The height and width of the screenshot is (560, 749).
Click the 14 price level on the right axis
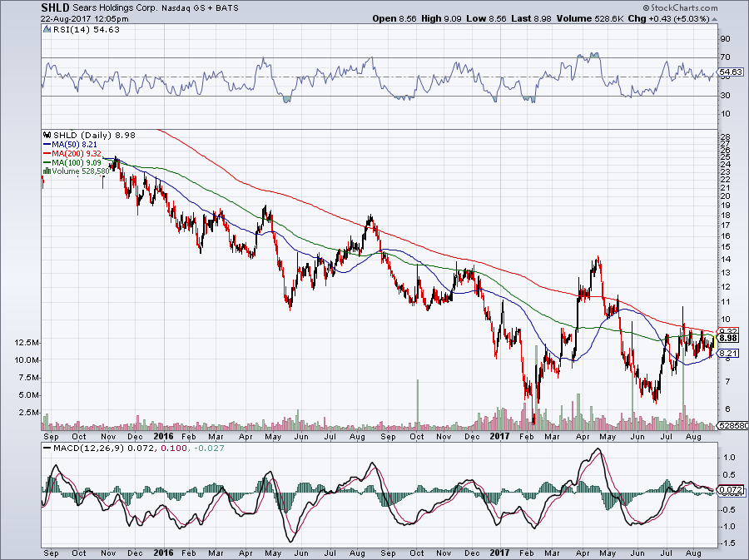tap(725, 260)
